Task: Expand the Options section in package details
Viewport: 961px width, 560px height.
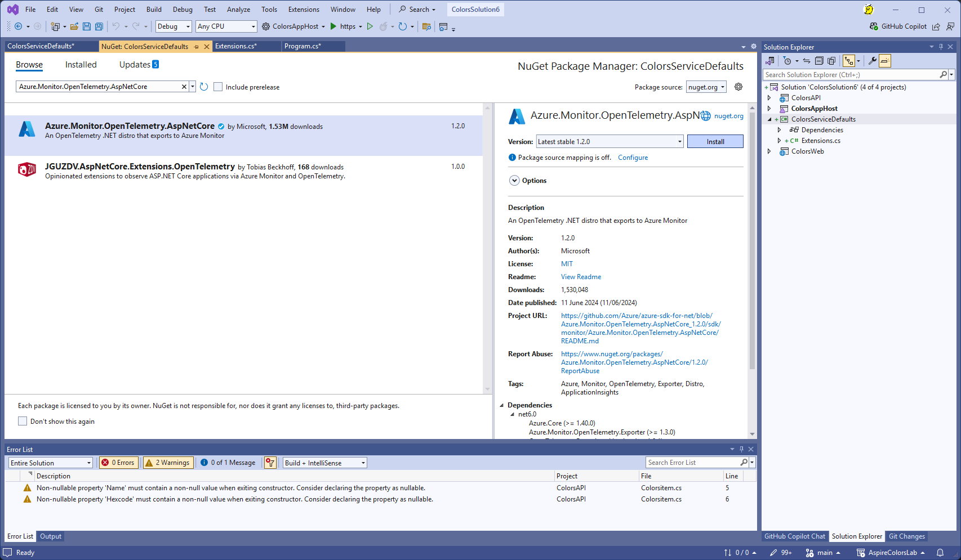Action: [514, 181]
